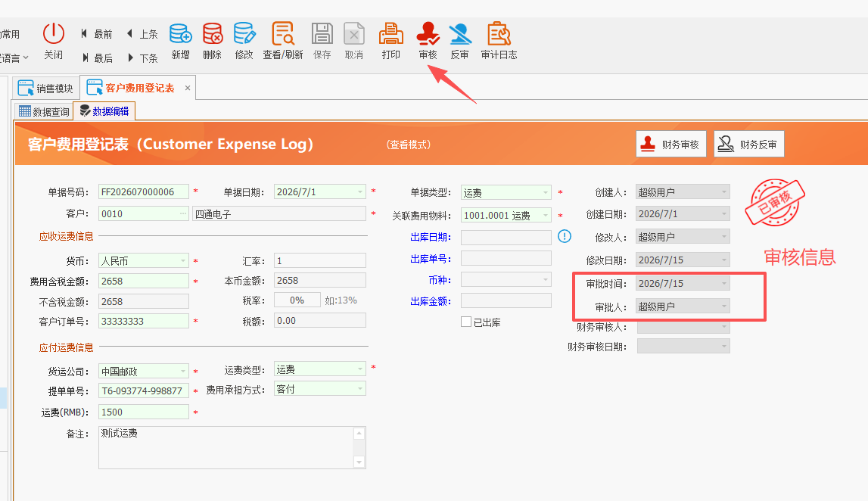Click the 财务反审 button

tap(748, 144)
